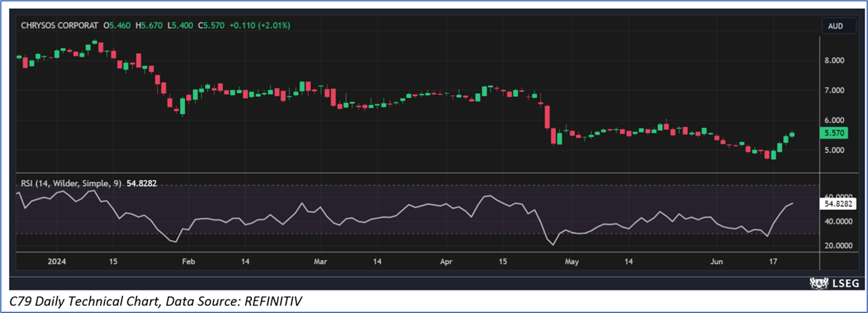Image resolution: width=868 pixels, height=313 pixels.
Task: Click the 6.000 price axis label
Action: click(x=834, y=121)
